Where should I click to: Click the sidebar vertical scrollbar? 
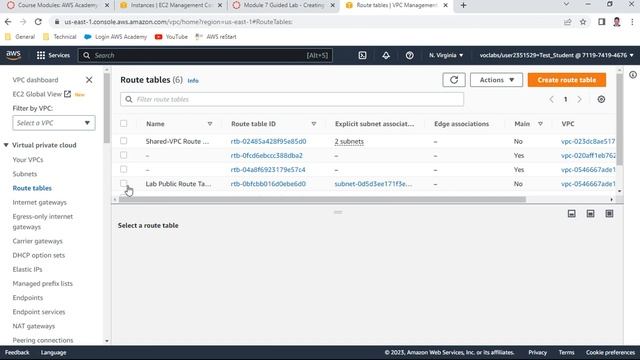tap(107, 108)
